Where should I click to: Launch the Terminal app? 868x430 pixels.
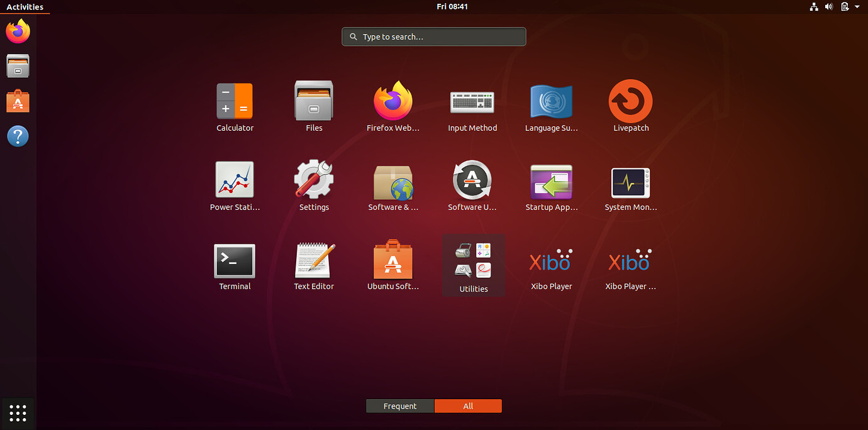[x=235, y=262]
